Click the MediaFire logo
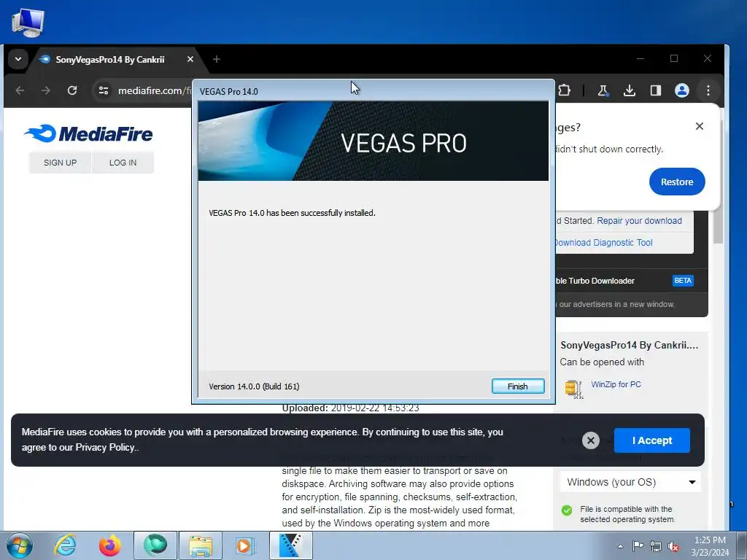 [88, 134]
